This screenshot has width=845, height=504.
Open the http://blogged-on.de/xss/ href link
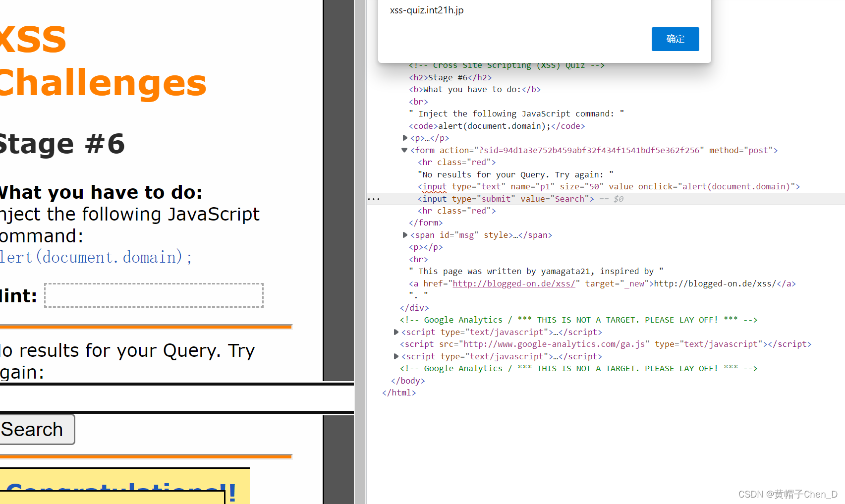coord(514,283)
